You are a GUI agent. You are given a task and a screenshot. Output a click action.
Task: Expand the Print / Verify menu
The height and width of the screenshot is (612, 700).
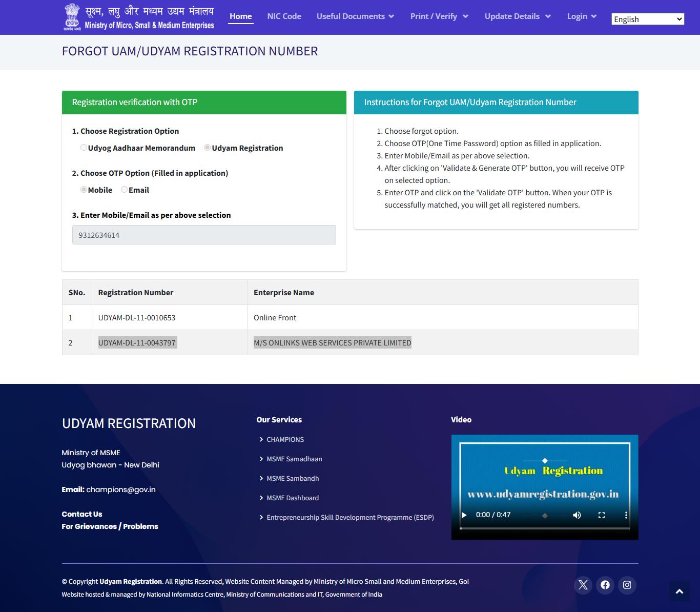[439, 16]
